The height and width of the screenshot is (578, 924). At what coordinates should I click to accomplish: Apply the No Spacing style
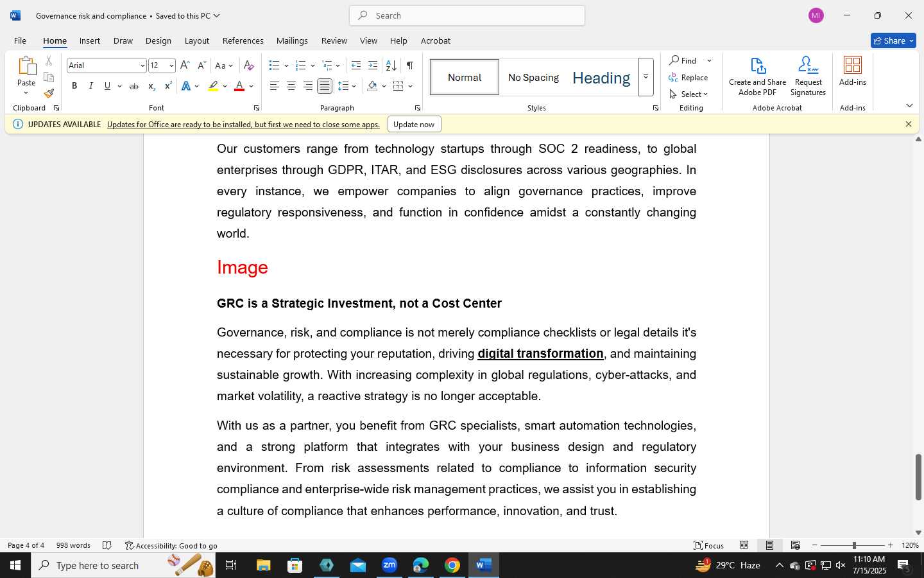pos(533,77)
